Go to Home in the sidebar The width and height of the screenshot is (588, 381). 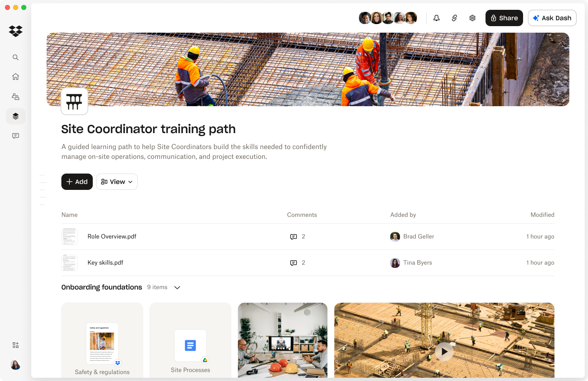click(16, 77)
